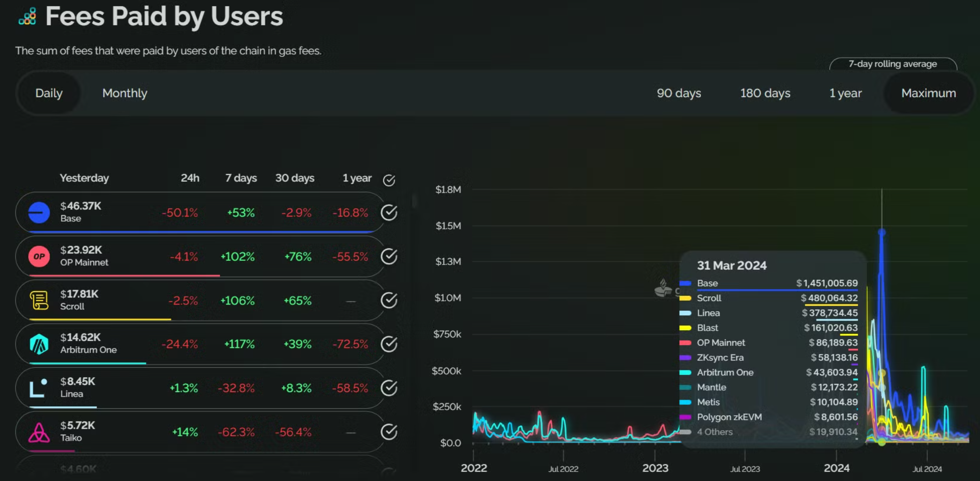Click Blast entry in tooltip
This screenshot has width=980, height=481.
click(x=769, y=328)
